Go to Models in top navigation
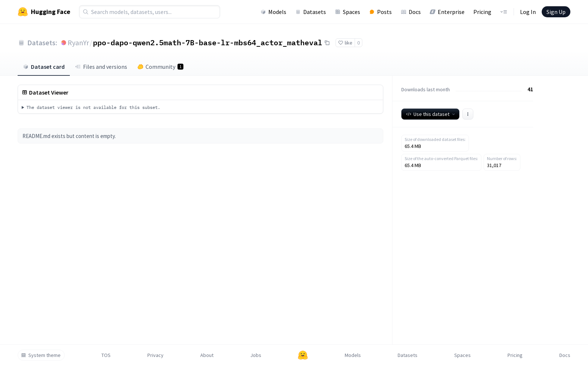Image resolution: width=588 pixels, height=368 pixels. click(x=273, y=12)
